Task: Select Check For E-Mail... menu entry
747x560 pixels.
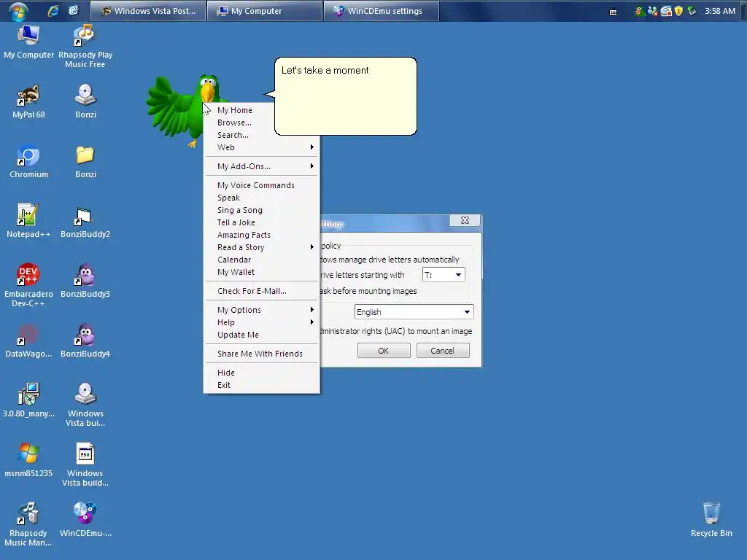Action: click(262, 291)
